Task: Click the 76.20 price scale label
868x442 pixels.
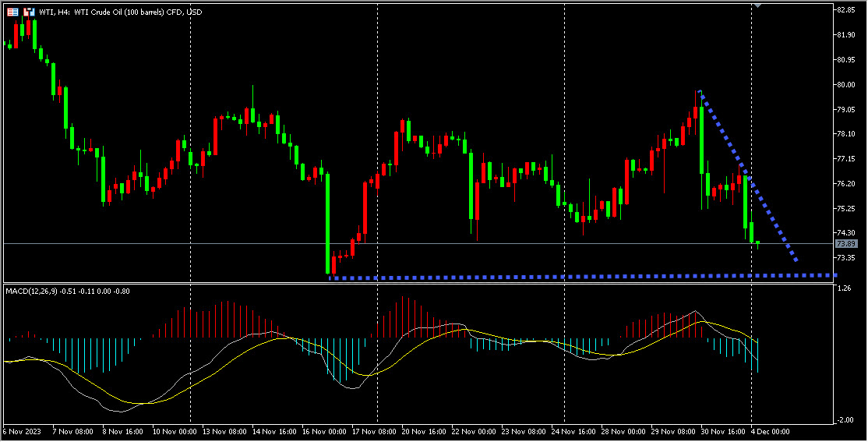Action: (x=846, y=184)
